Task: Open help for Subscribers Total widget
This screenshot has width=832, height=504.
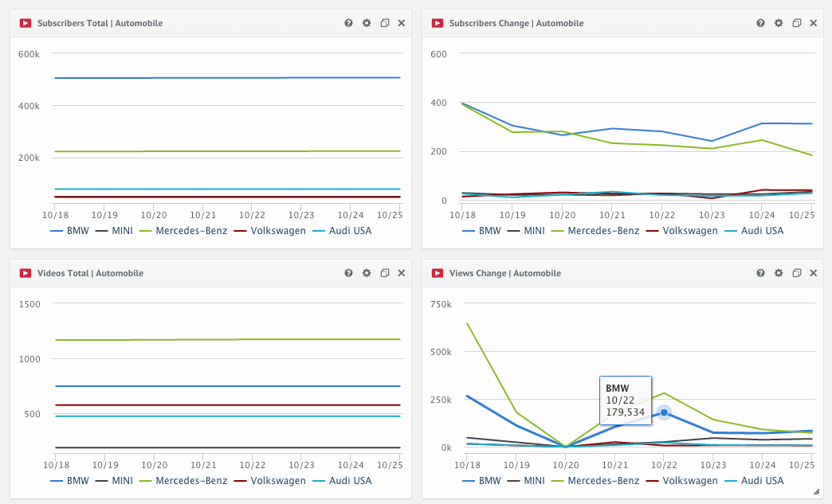Action: click(x=348, y=23)
